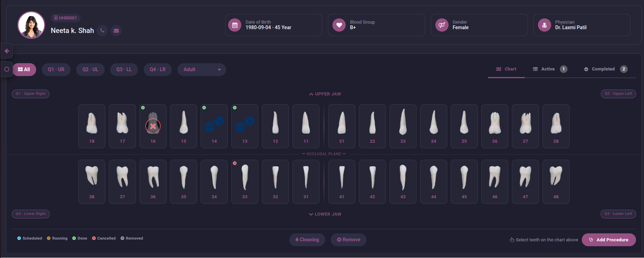Select upper molar tooth 27
Viewport: 644px width, 258px height.
point(525,126)
